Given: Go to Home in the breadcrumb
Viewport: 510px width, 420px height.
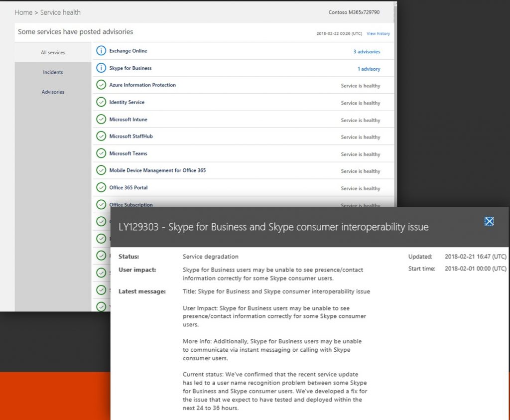Looking at the screenshot, I should tap(23, 12).
